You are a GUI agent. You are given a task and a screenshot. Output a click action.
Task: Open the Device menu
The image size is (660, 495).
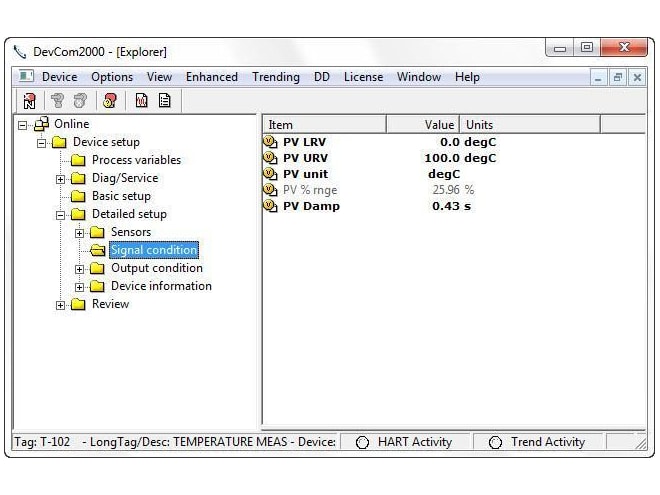tap(59, 77)
